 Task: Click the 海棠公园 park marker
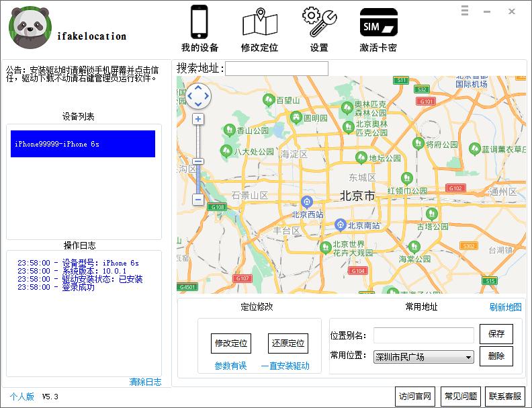coord(414,247)
